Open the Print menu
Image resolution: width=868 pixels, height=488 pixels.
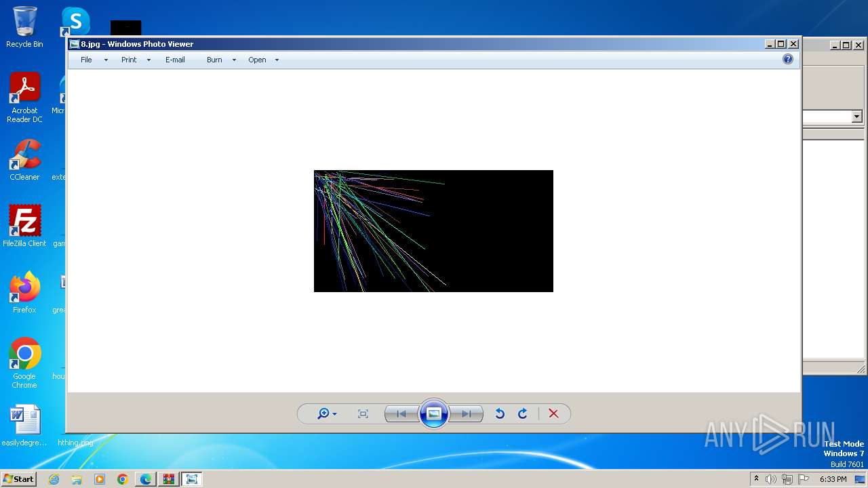click(129, 60)
